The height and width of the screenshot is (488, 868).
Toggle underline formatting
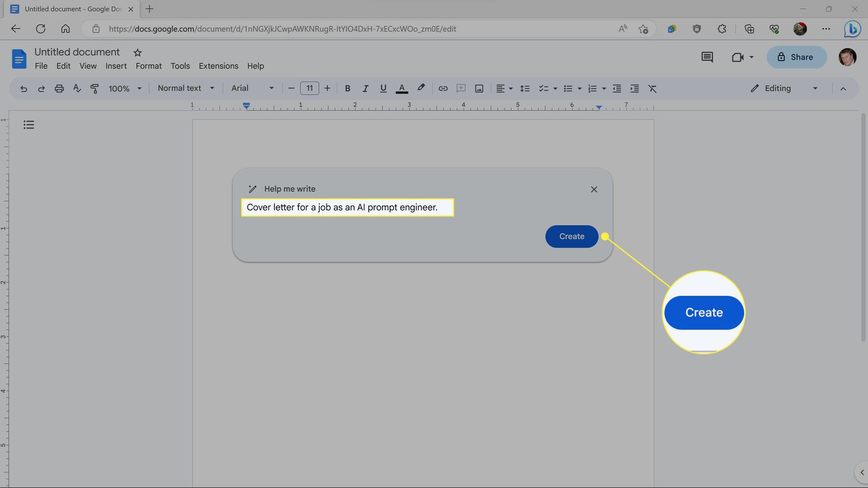tap(383, 88)
